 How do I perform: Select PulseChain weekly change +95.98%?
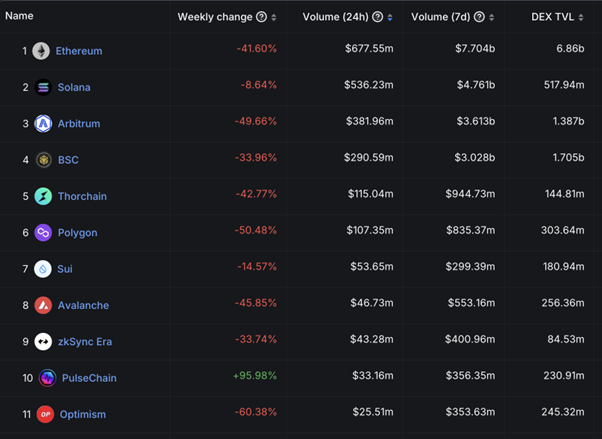pyautogui.click(x=255, y=376)
